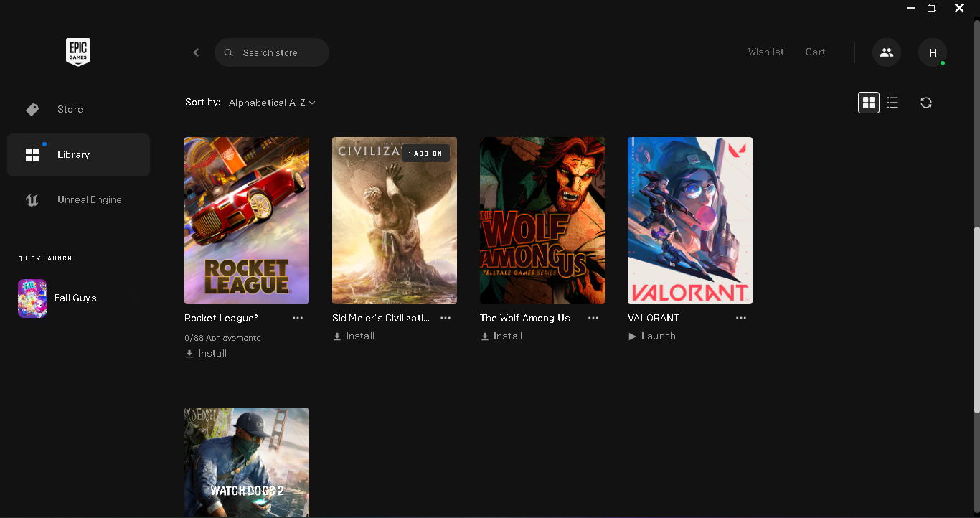Click the Epic Games logo
Image resolution: width=980 pixels, height=518 pixels.
coord(78,52)
